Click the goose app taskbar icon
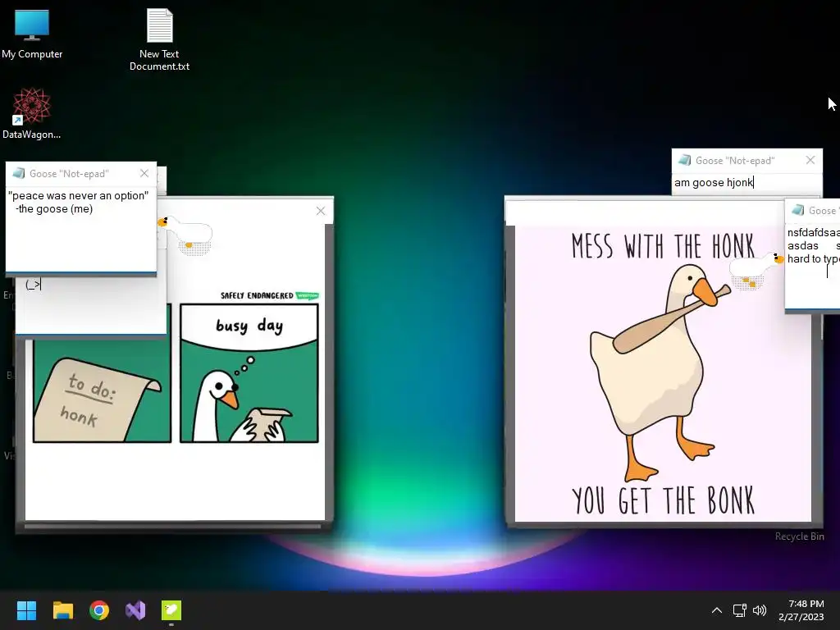The width and height of the screenshot is (840, 630). tap(171, 610)
